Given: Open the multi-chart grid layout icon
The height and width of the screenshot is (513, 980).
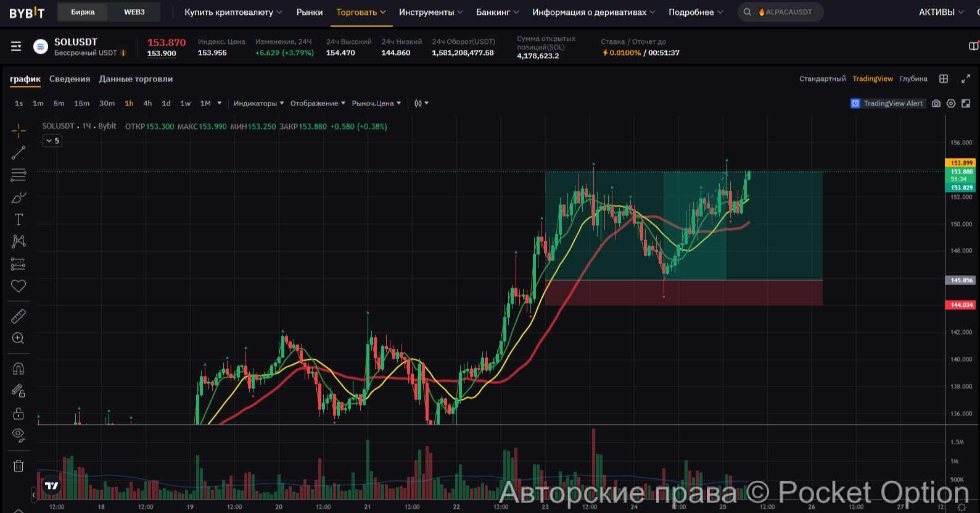Looking at the screenshot, I should coord(944,79).
